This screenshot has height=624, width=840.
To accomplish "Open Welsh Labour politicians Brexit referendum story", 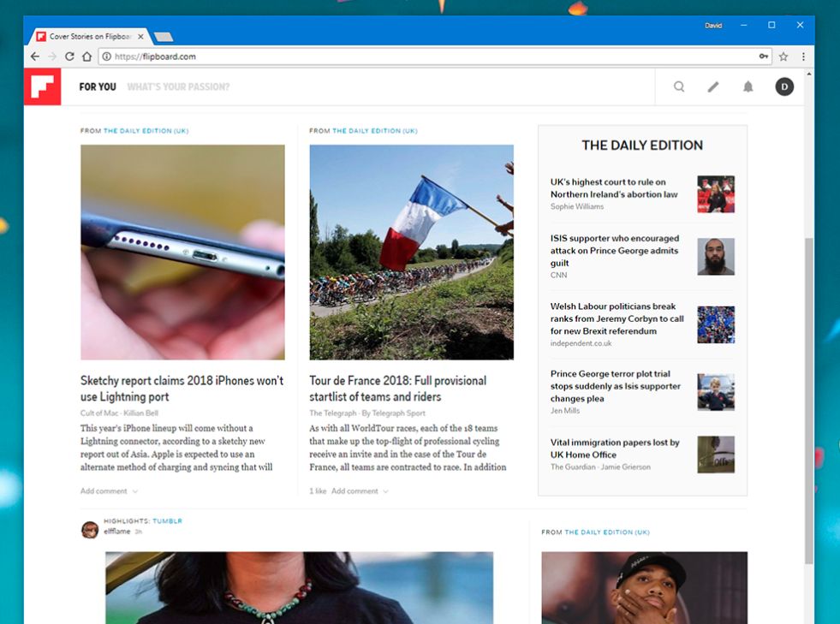I will 617,318.
